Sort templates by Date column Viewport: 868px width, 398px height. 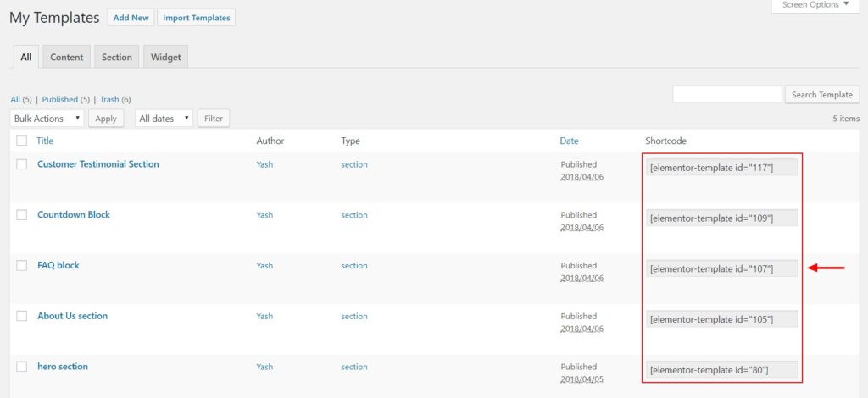pyautogui.click(x=569, y=141)
